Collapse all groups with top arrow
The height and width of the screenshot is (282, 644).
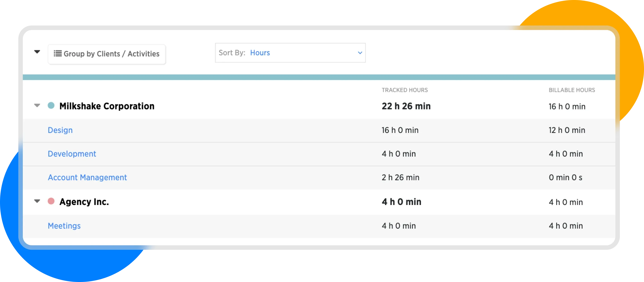click(x=37, y=52)
